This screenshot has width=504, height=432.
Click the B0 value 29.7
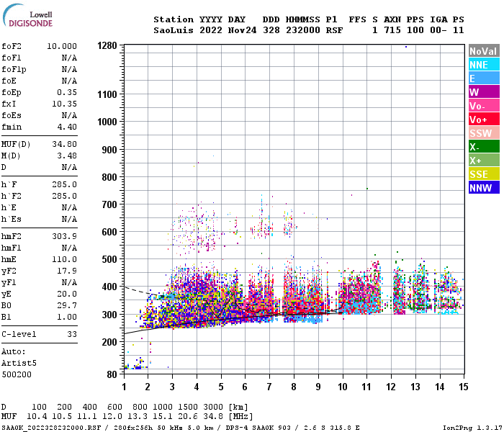point(67,305)
